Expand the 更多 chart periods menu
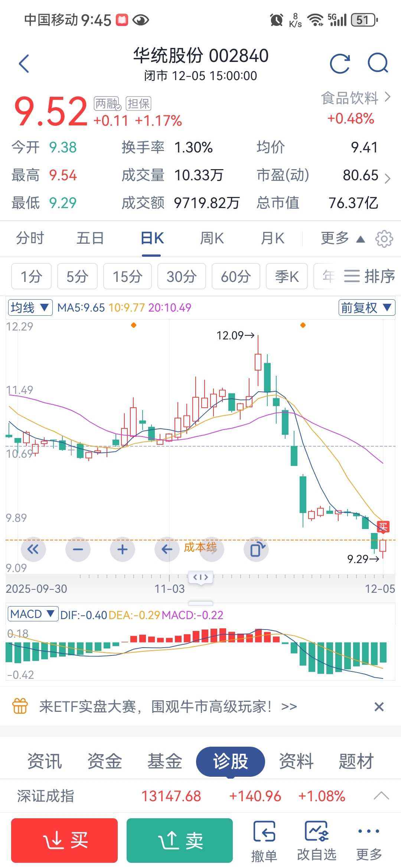Viewport: 401px width, 868px height. point(342,239)
